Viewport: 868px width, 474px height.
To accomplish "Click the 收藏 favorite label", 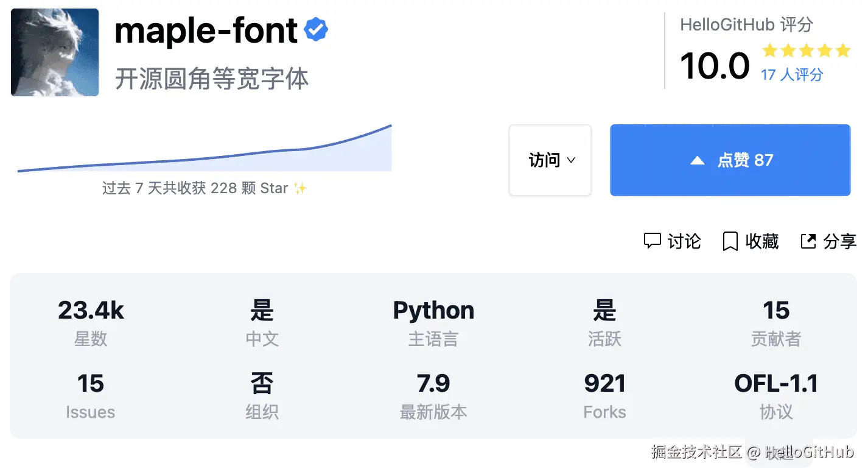I will click(x=762, y=241).
